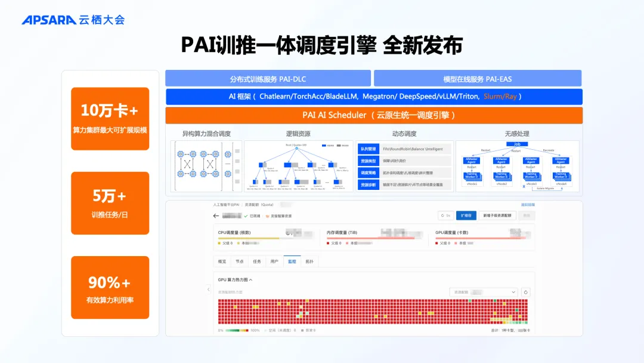Switch to the 概览 tab
Viewport: 644px width, 363px height.
tap(222, 262)
